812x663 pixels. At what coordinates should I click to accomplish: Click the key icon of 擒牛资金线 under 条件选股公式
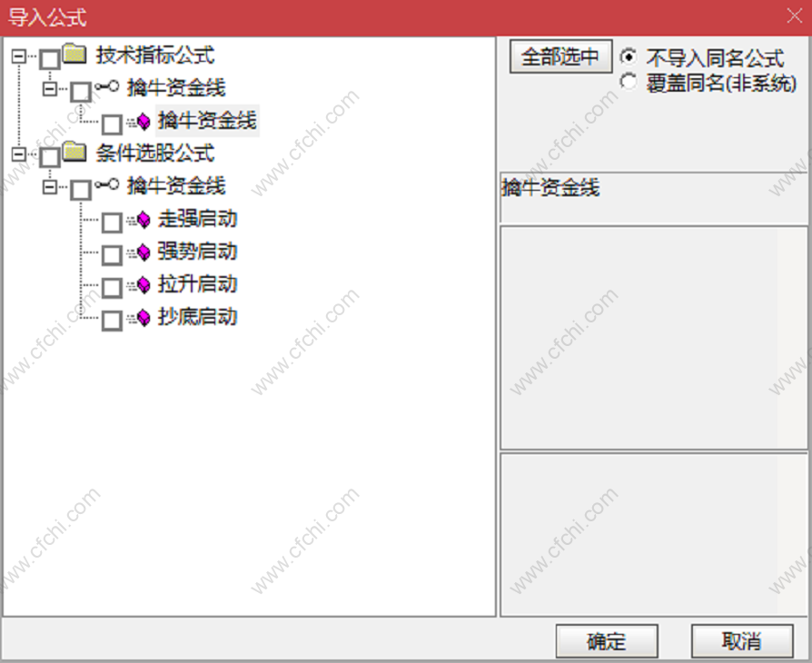[106, 183]
